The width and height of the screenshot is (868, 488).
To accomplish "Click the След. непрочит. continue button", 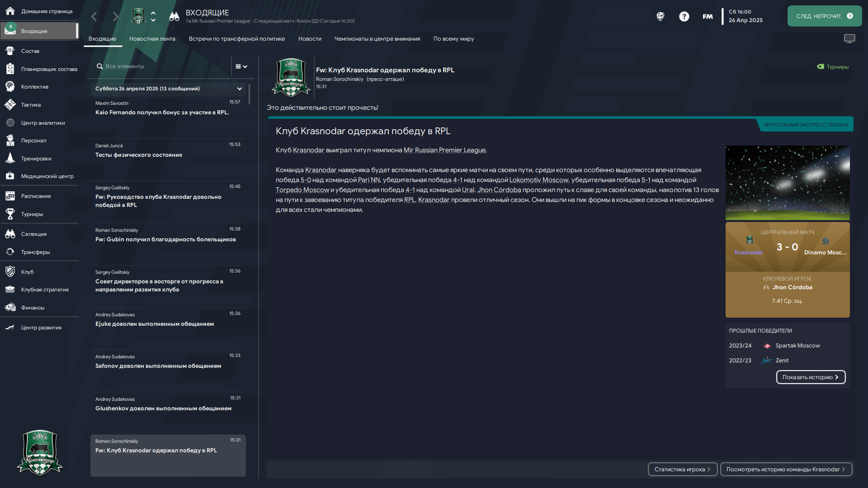I will (x=824, y=16).
